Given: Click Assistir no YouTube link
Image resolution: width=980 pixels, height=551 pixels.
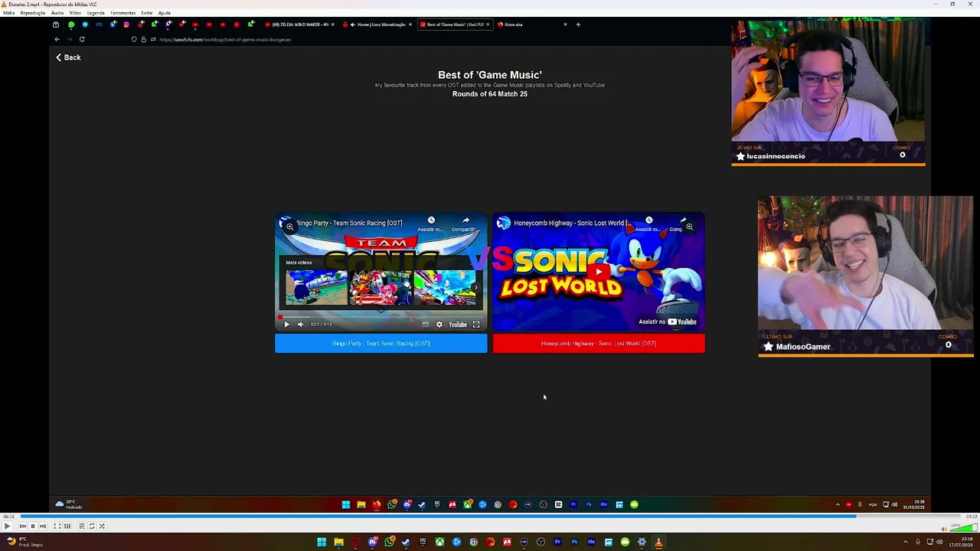Looking at the screenshot, I should click(668, 321).
